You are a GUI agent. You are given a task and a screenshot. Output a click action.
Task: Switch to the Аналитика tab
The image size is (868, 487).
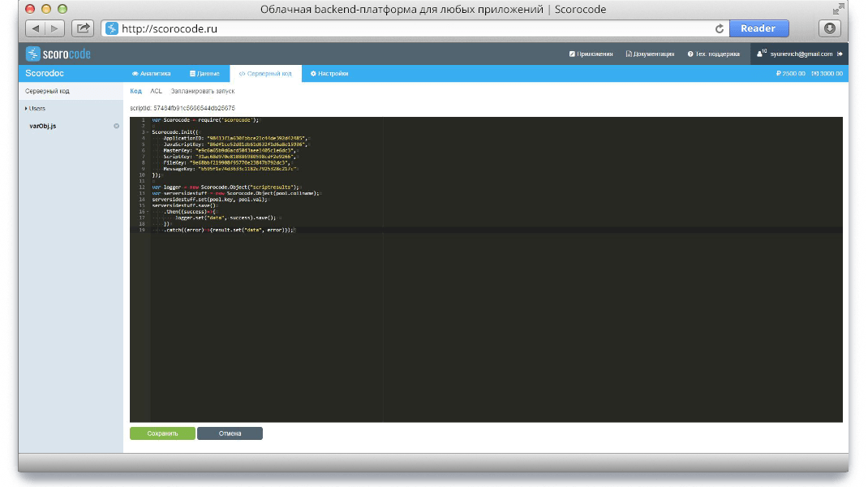(151, 74)
